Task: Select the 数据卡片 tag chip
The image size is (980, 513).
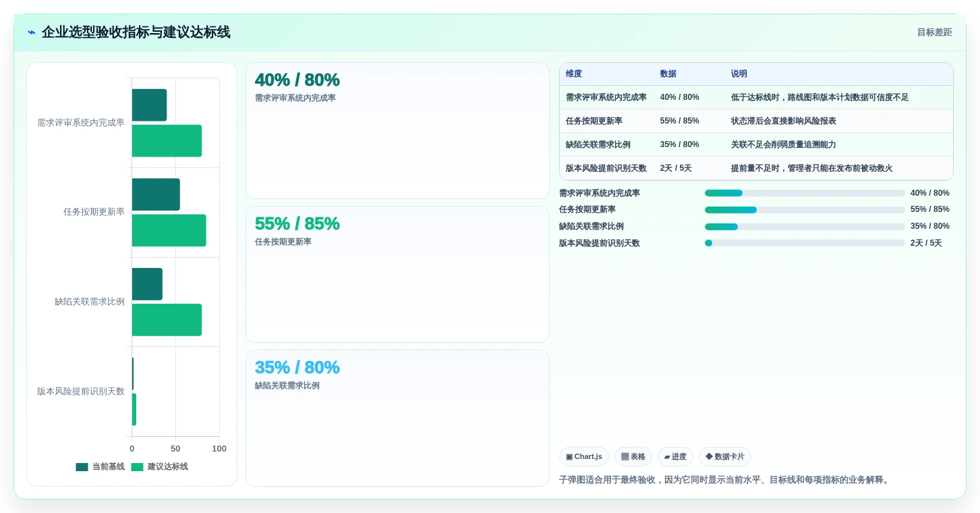Action: point(725,457)
